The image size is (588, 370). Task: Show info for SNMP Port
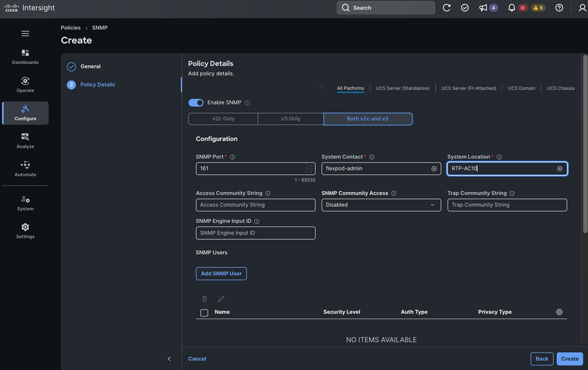232,157
